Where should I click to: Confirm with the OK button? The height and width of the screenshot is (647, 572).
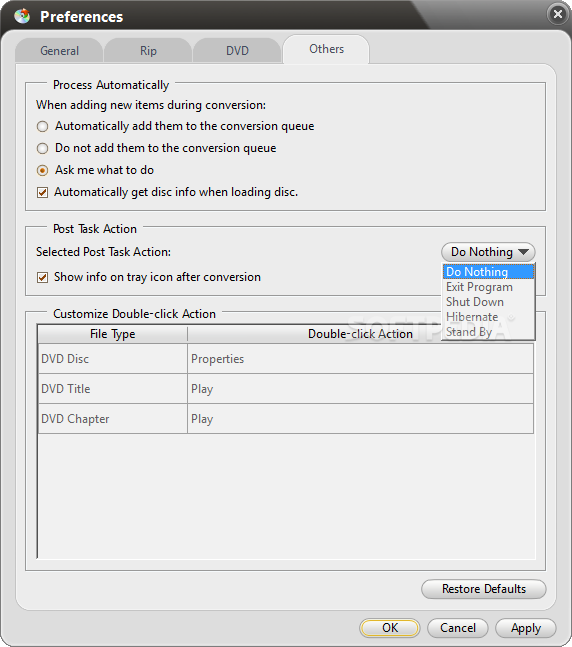click(x=390, y=628)
